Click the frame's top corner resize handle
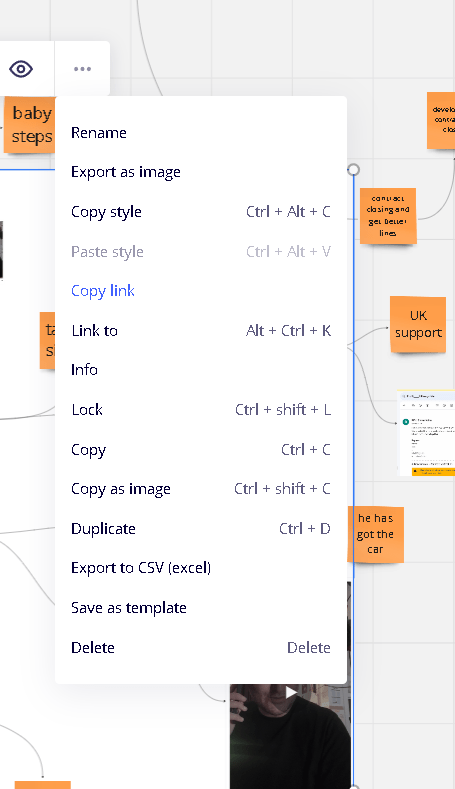This screenshot has height=789, width=455. [354, 169]
